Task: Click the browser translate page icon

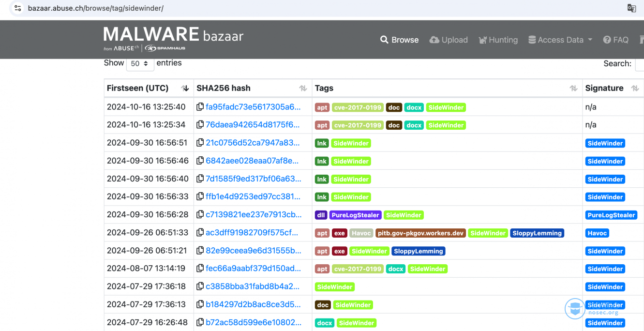Action: (x=631, y=8)
